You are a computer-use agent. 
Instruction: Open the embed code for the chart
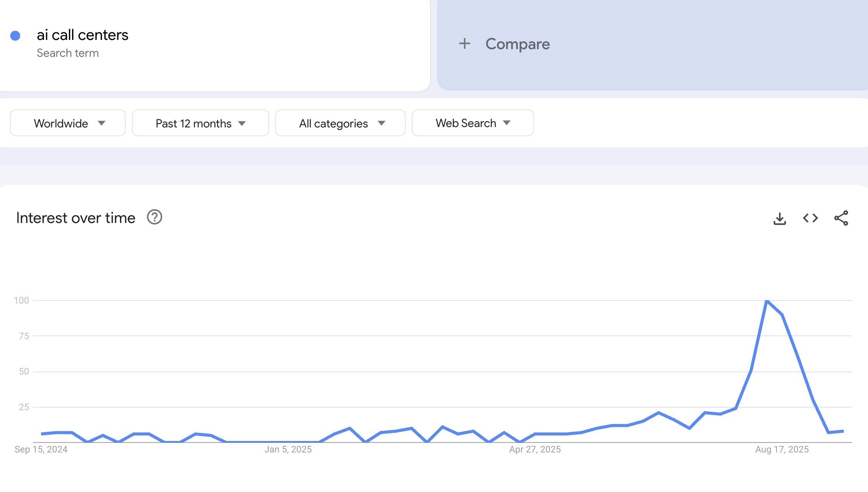coord(810,218)
